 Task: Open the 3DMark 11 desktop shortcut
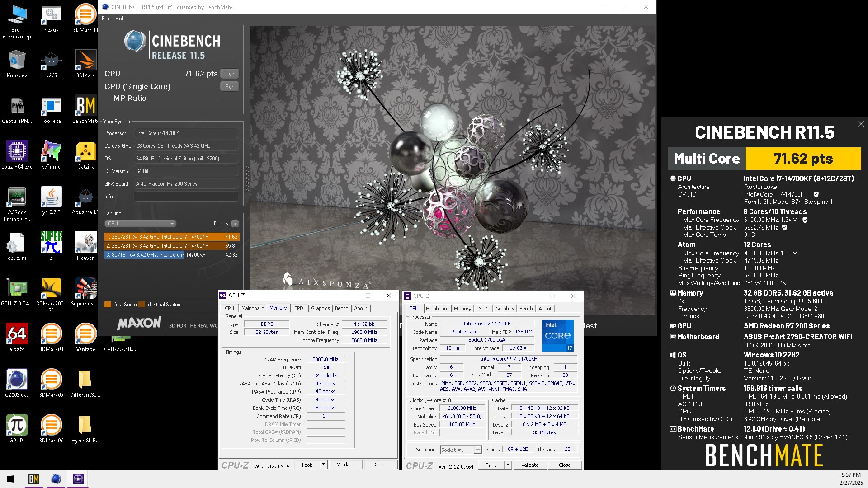coord(85,19)
